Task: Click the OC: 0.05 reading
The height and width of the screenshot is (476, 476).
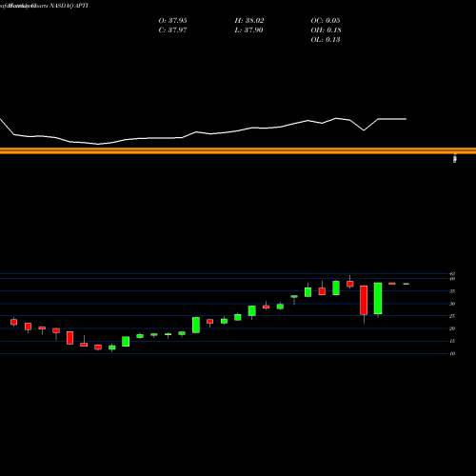Action: tap(326, 21)
